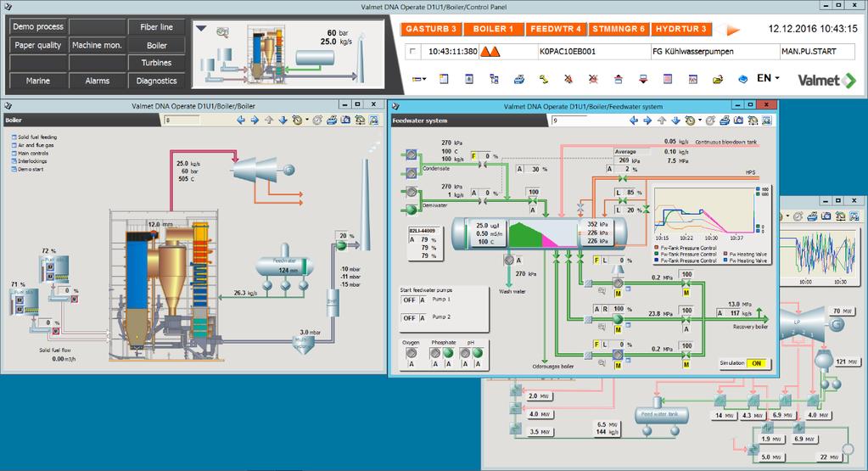Select the GASTURB 3 alarm tab
The image size is (868, 471).
[431, 29]
